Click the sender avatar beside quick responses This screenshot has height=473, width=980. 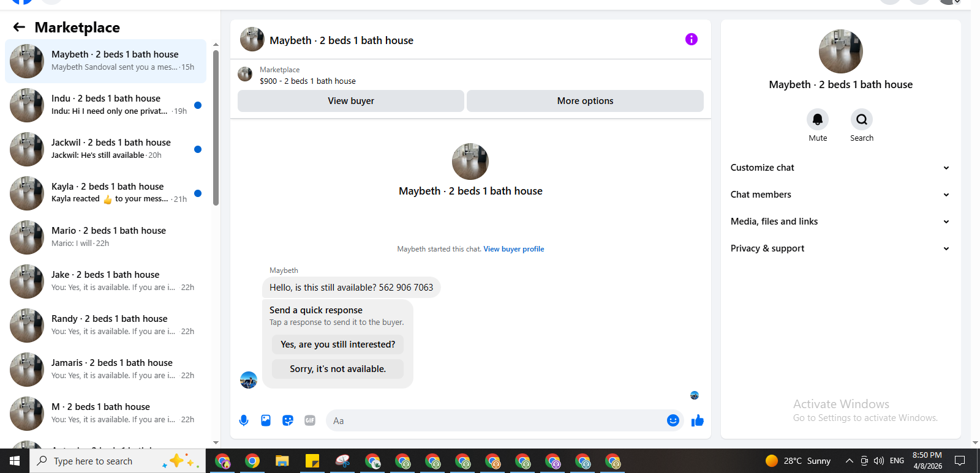click(249, 380)
